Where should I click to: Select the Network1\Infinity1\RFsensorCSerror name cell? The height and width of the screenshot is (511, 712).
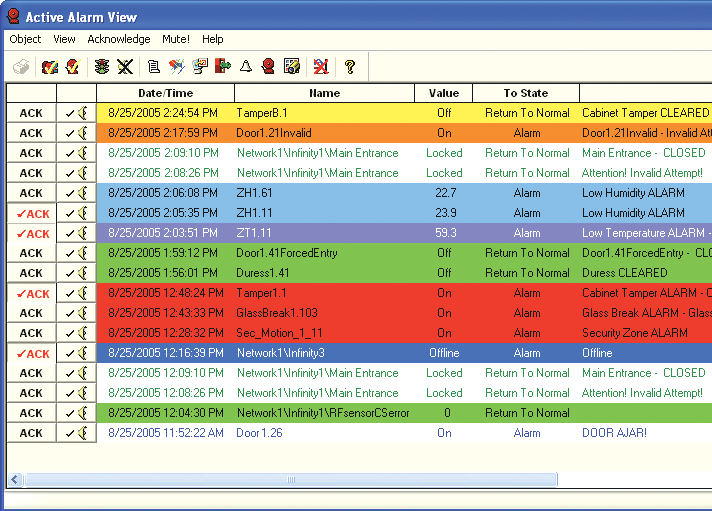tap(323, 413)
